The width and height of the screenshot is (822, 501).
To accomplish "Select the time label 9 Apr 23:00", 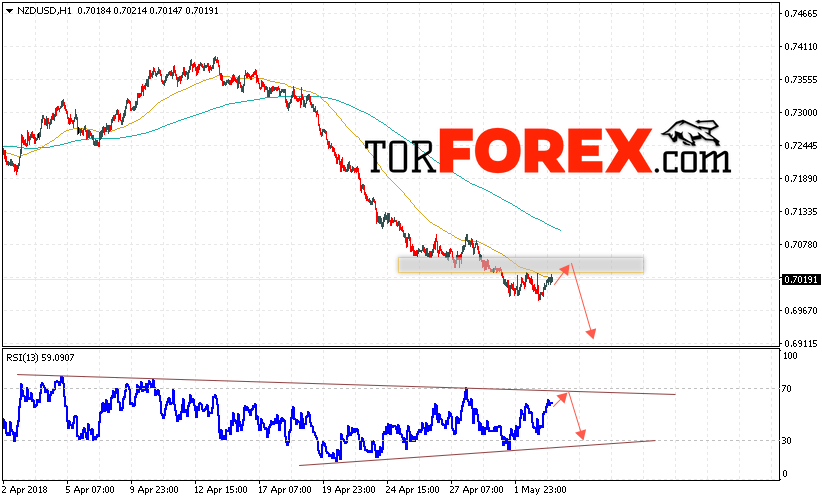I will tap(154, 490).
